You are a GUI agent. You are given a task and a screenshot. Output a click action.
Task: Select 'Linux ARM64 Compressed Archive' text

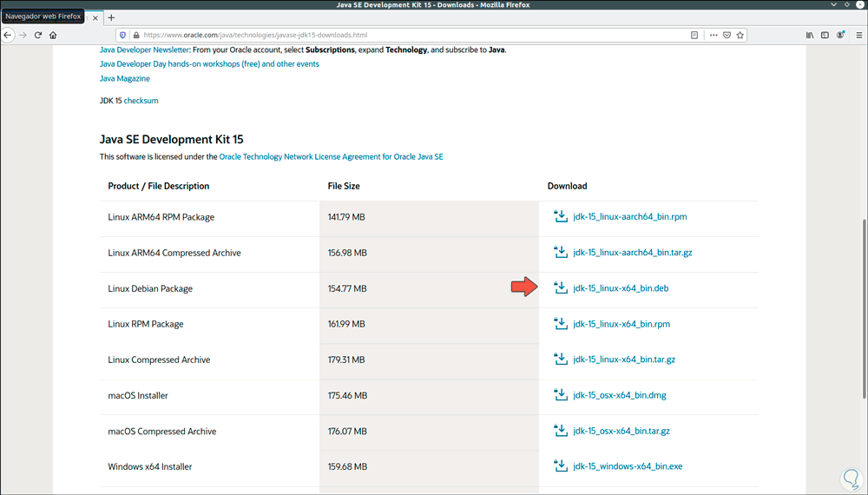coord(174,253)
